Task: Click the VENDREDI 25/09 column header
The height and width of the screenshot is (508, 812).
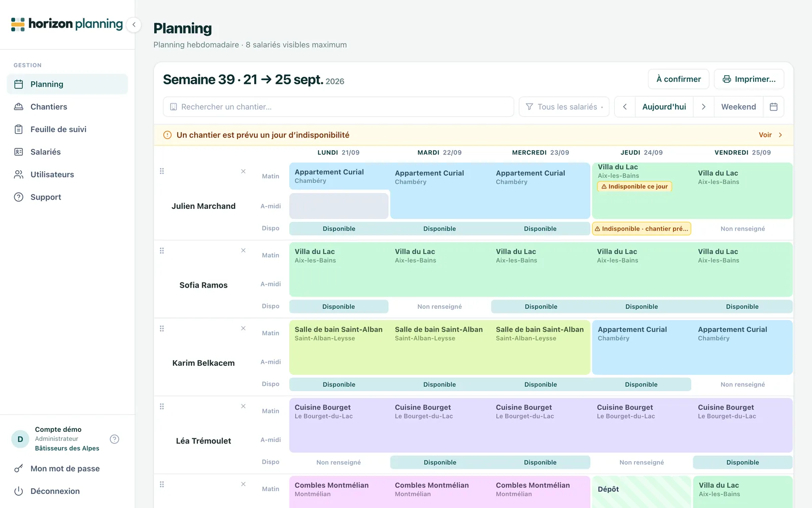Action: pyautogui.click(x=742, y=152)
